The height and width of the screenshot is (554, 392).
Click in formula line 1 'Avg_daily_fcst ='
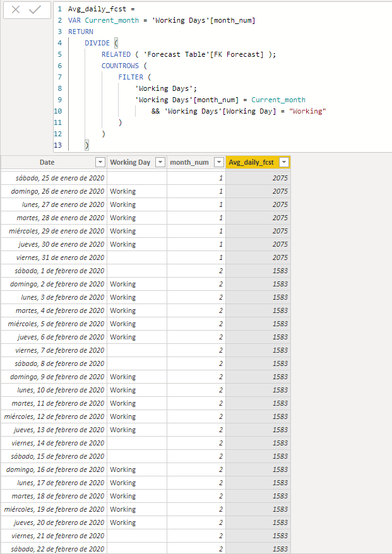coord(102,9)
